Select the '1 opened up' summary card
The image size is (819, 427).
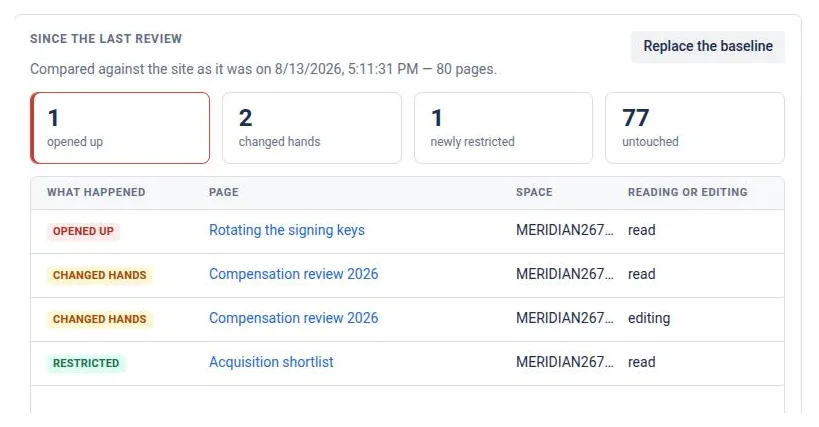click(x=120, y=128)
